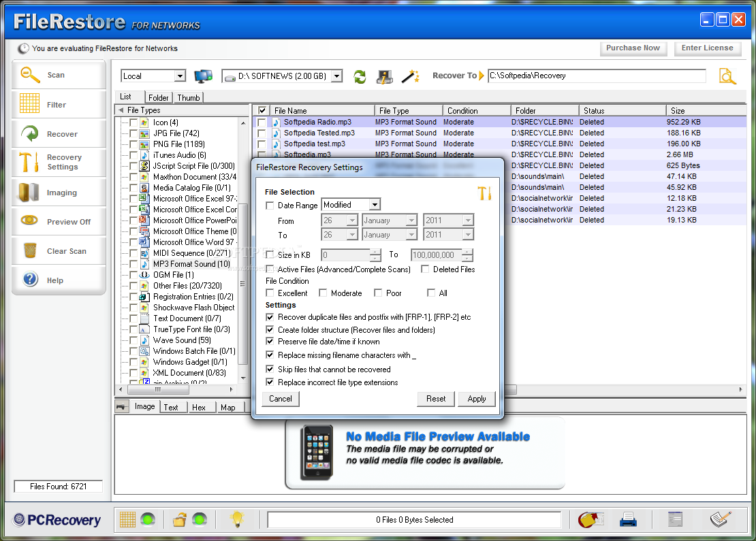Click the yellow grid icon in bottom bar

click(127, 519)
